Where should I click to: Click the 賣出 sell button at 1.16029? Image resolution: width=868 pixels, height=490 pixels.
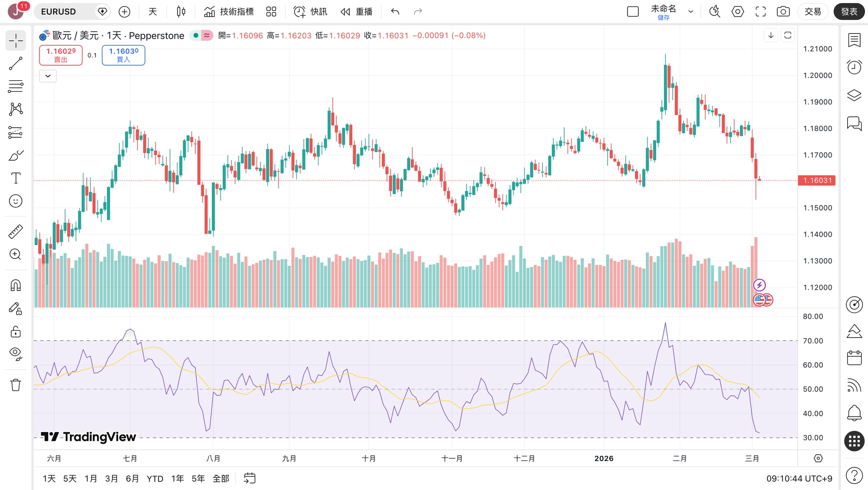[x=61, y=56]
